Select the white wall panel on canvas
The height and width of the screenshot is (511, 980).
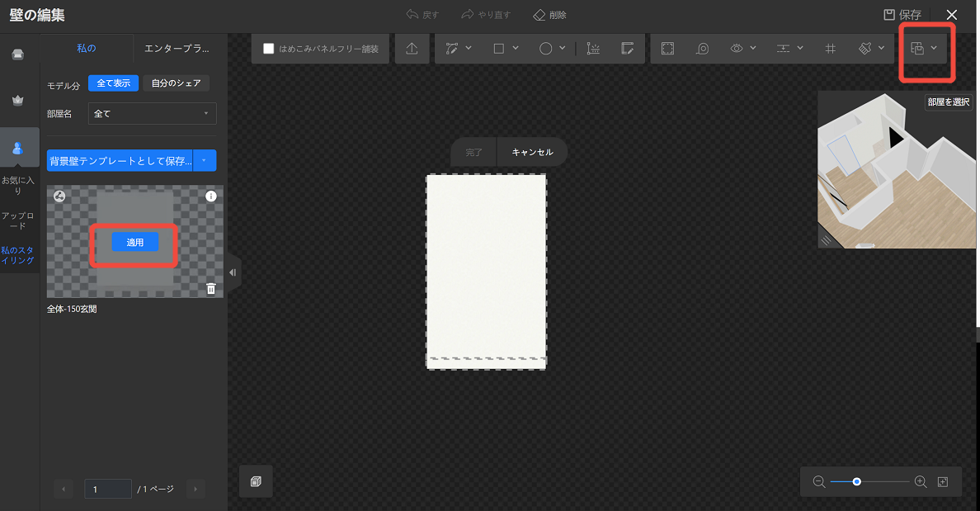(x=486, y=272)
